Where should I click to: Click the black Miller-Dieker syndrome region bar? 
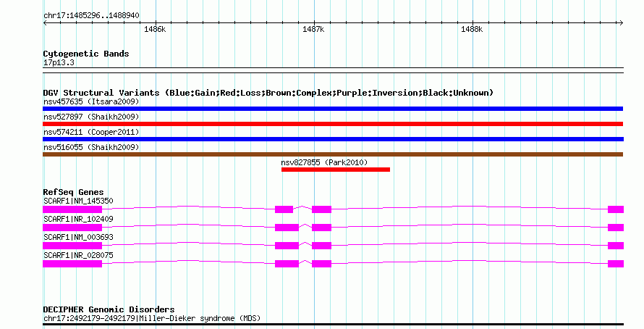point(333,325)
